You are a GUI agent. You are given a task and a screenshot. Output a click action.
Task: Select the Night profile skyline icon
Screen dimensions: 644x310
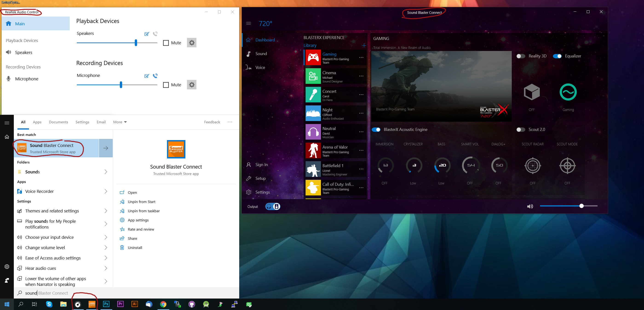click(313, 113)
